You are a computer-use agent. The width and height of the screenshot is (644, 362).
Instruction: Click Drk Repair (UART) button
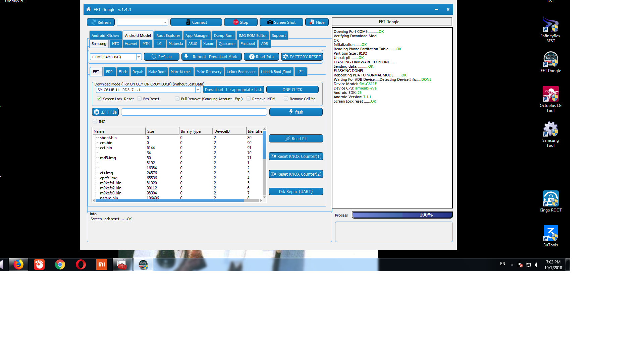(296, 191)
